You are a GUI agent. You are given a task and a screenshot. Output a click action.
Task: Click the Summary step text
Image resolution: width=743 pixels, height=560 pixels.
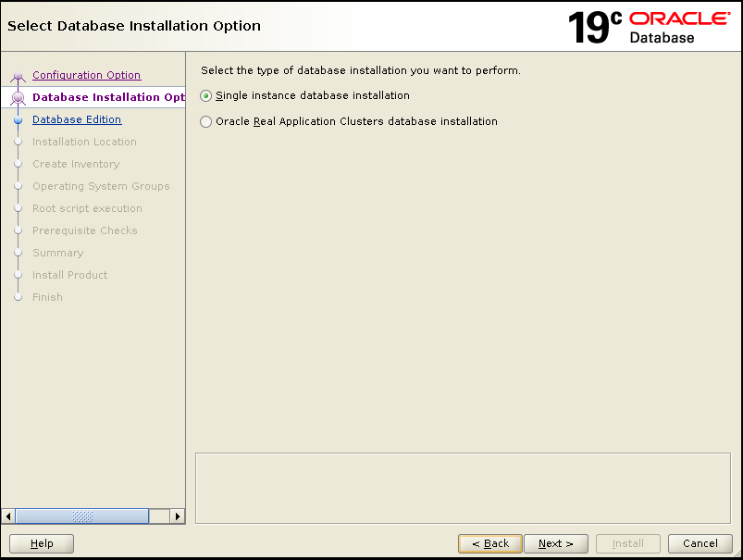[57, 253]
